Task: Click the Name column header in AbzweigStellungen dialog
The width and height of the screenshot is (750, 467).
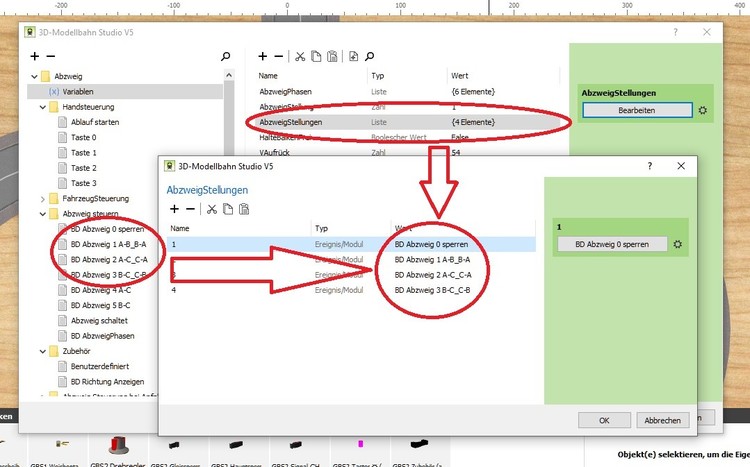Action: 180,228
